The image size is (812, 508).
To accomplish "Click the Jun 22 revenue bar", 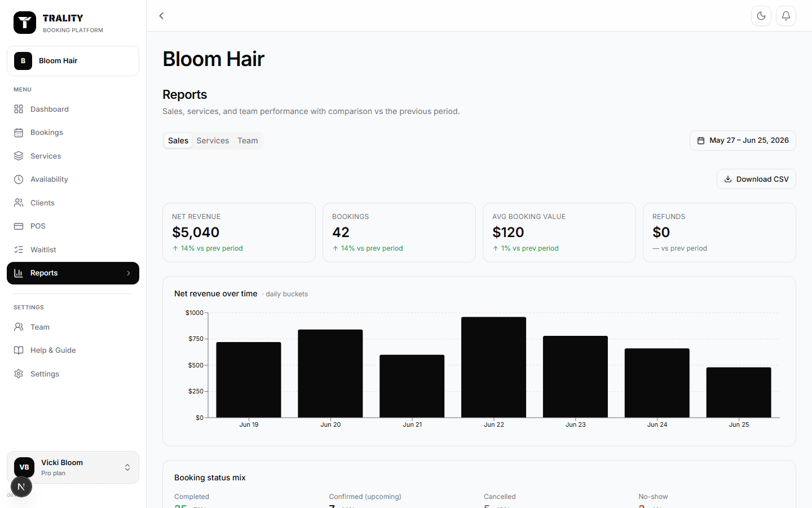I will [x=494, y=367].
